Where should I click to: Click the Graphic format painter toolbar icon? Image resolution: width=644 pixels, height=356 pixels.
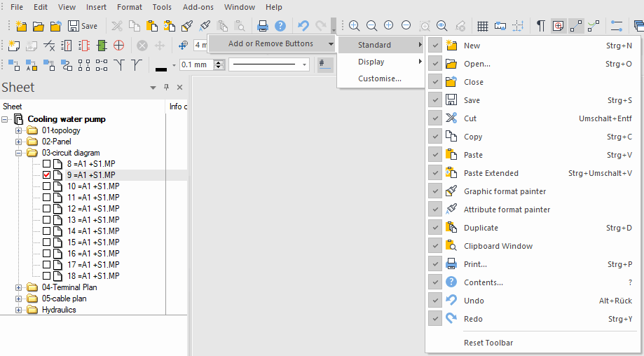187,26
